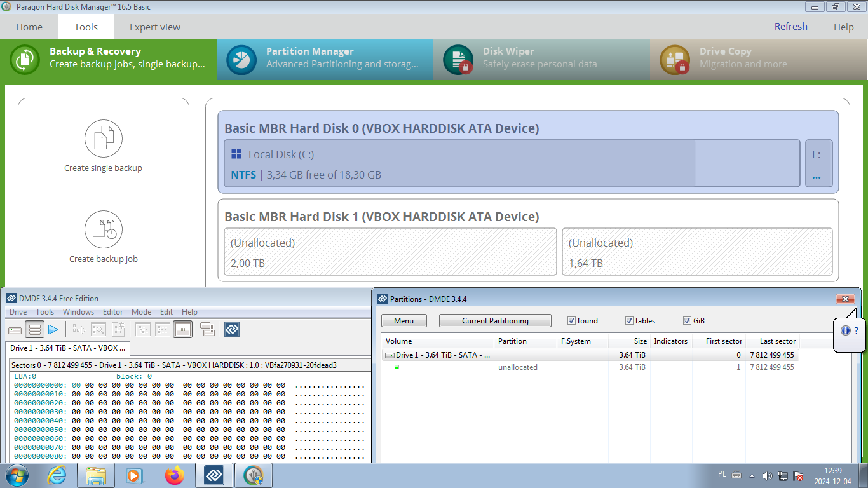Click the Create single backup icon
This screenshot has width=868, height=488.
click(103, 138)
